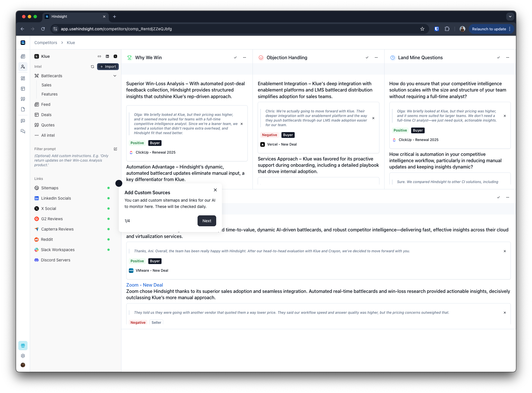Remove the VMware deal quote

pyautogui.click(x=505, y=251)
